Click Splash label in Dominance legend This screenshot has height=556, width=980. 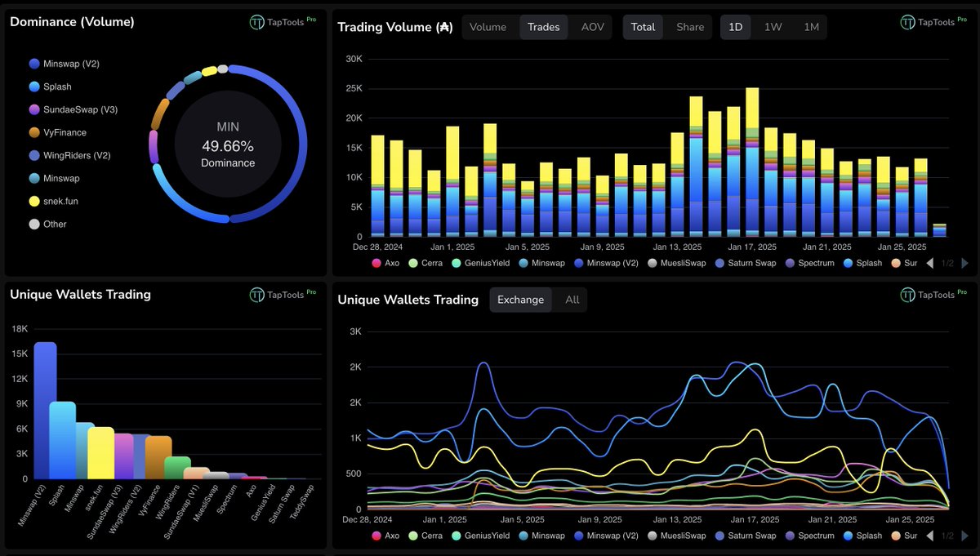click(x=57, y=87)
